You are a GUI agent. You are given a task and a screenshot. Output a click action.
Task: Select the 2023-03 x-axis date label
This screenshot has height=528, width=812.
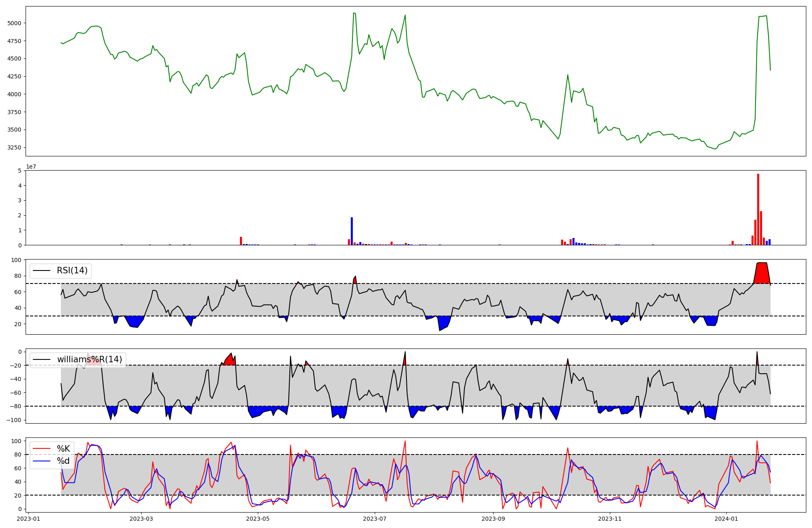[x=141, y=518]
